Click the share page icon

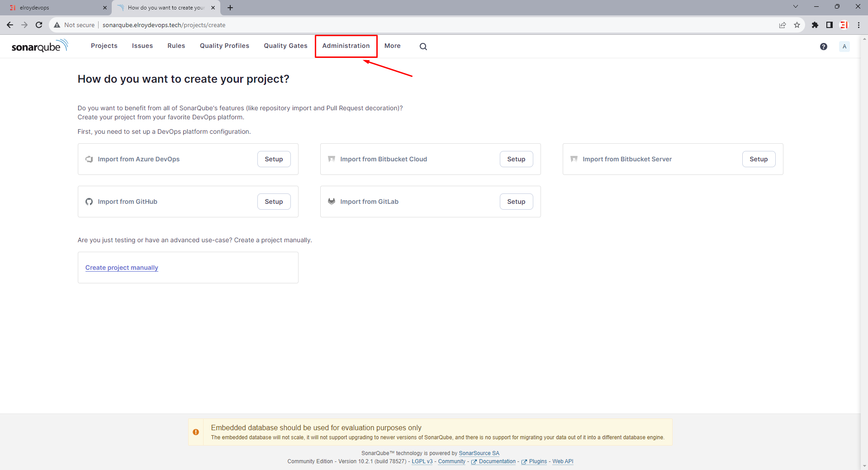click(783, 25)
